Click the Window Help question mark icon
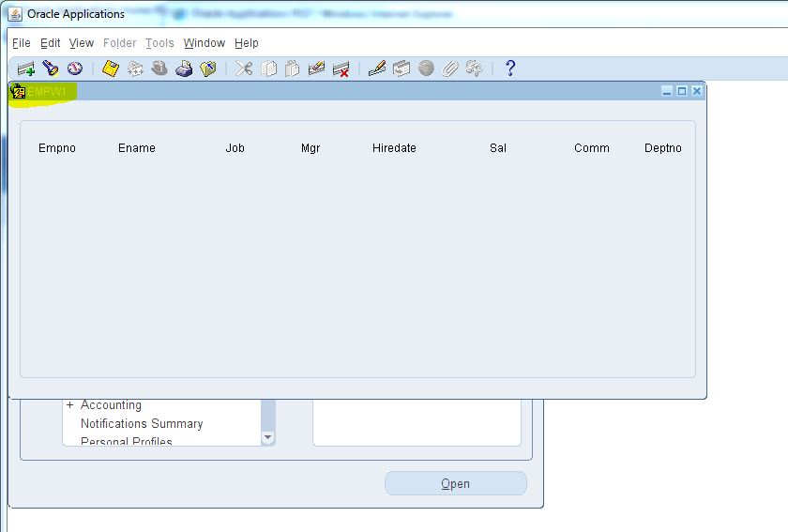The height and width of the screenshot is (532, 788). [x=510, y=68]
